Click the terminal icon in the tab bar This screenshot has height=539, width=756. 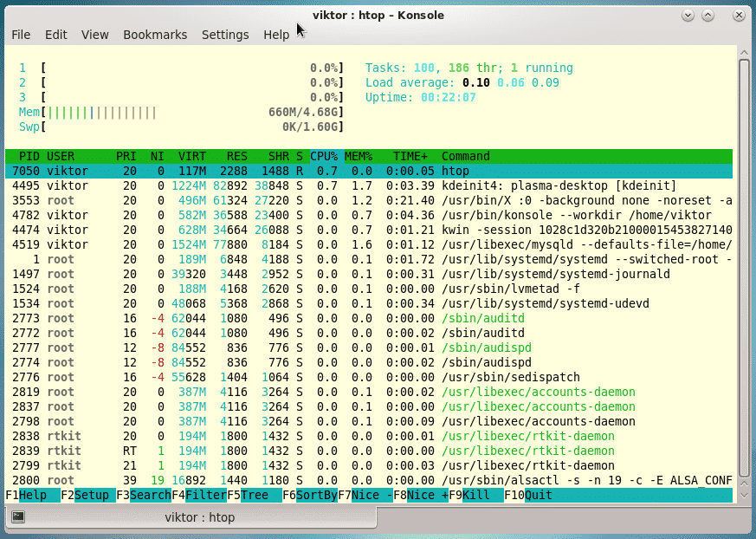point(18,517)
